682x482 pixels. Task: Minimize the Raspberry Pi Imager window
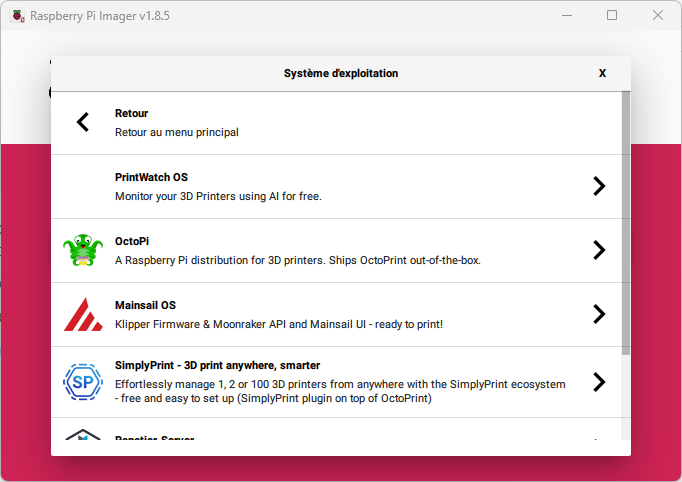pyautogui.click(x=567, y=16)
